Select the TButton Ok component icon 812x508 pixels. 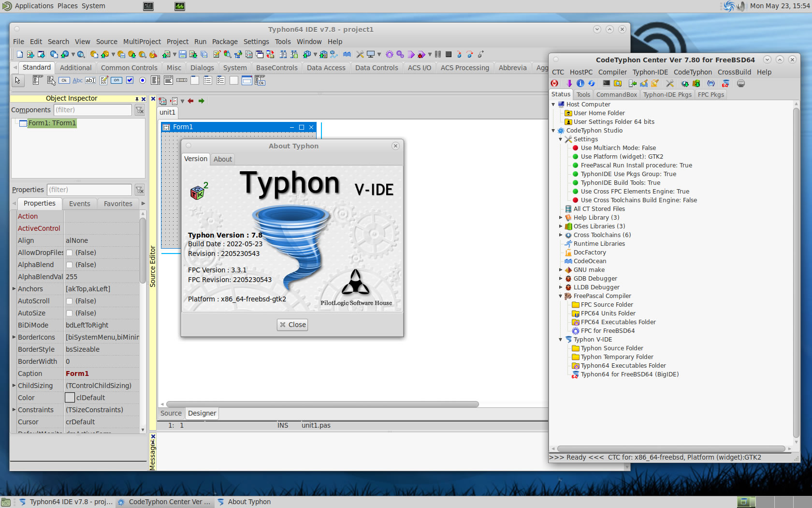point(64,80)
